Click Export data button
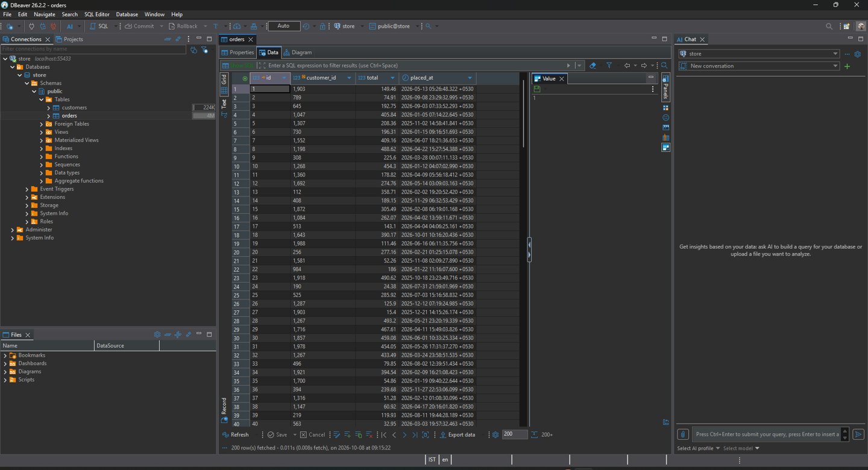The image size is (868, 470). pos(458,434)
